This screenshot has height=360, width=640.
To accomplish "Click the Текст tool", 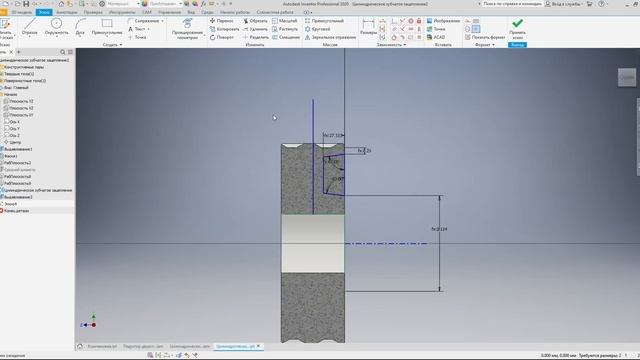I will [137, 29].
